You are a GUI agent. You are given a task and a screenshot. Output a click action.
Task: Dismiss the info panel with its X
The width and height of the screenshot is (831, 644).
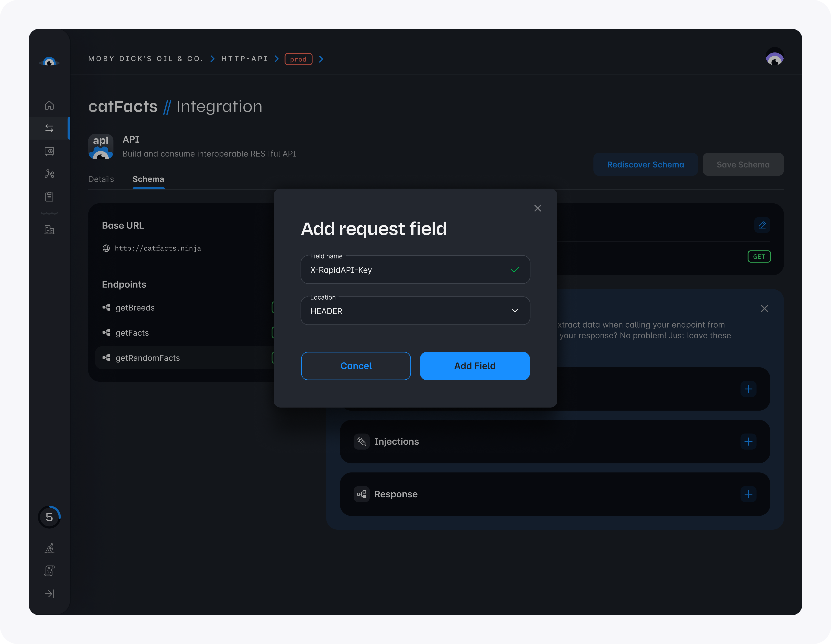[764, 309]
